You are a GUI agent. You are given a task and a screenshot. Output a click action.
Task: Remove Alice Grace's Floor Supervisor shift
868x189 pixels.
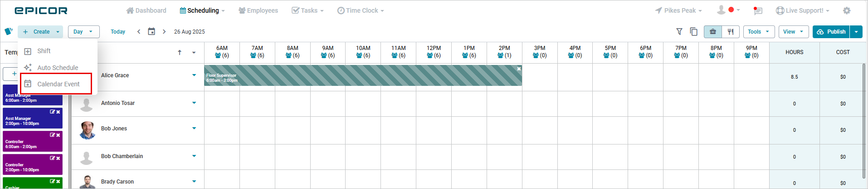point(519,69)
